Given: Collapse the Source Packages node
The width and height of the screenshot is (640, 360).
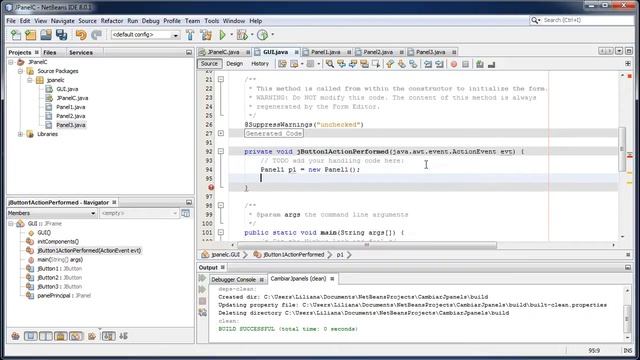Looking at the screenshot, I should click(x=20, y=71).
